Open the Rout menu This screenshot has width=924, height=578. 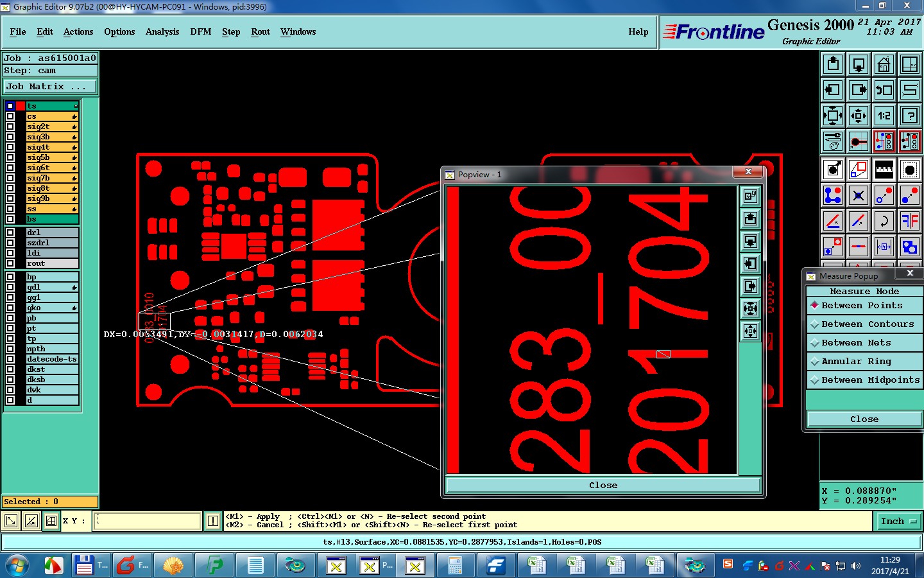pyautogui.click(x=261, y=31)
